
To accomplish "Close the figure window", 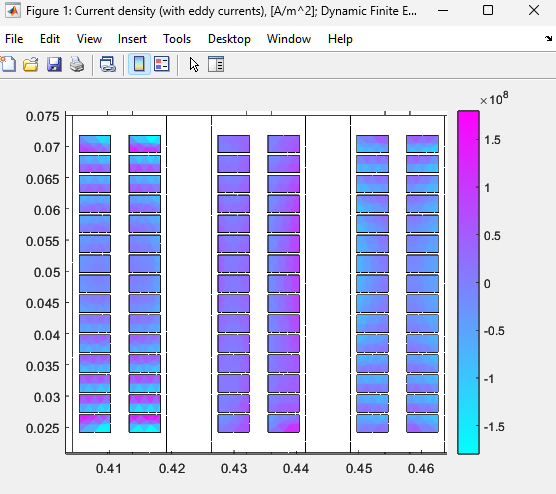I will point(534,11).
